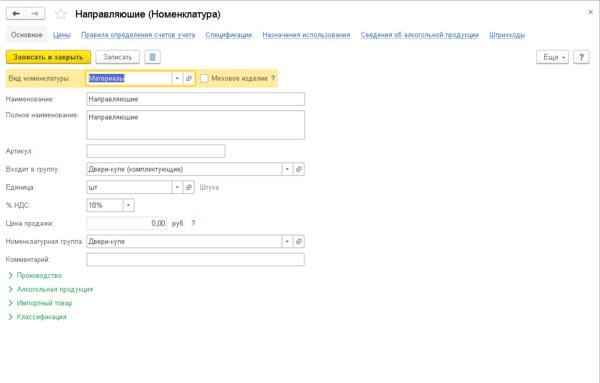Open the Номенклатурная группа item form icon
Screen dimensions: 600x383
299,241
